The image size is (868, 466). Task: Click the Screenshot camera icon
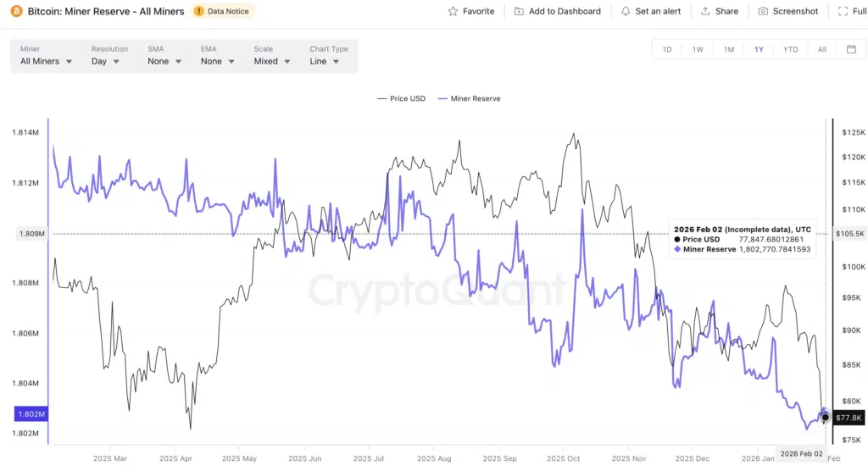[763, 12]
